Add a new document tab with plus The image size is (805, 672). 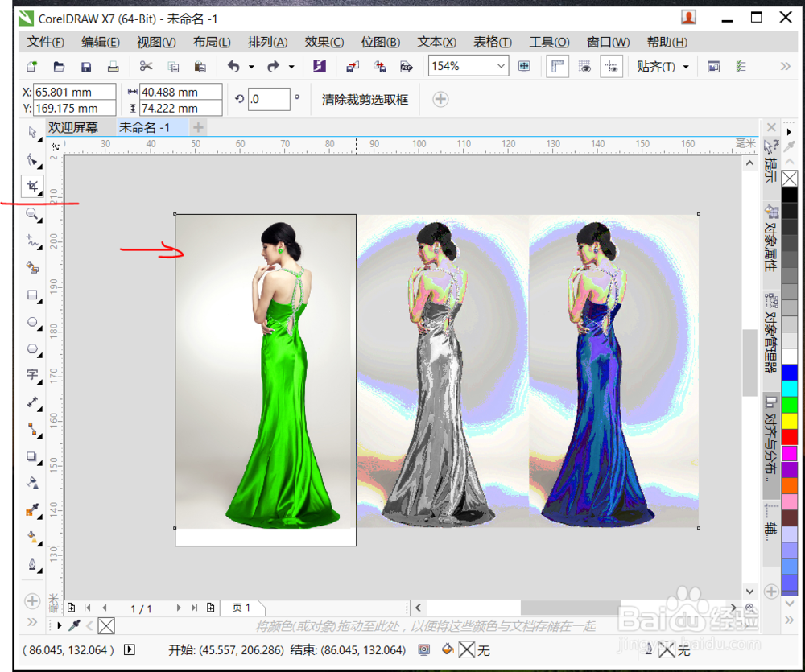click(198, 127)
